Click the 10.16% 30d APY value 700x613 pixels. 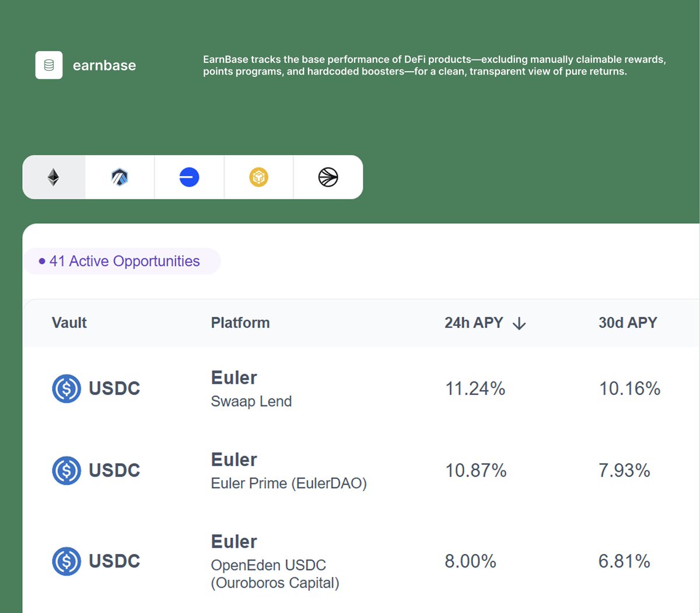630,388
